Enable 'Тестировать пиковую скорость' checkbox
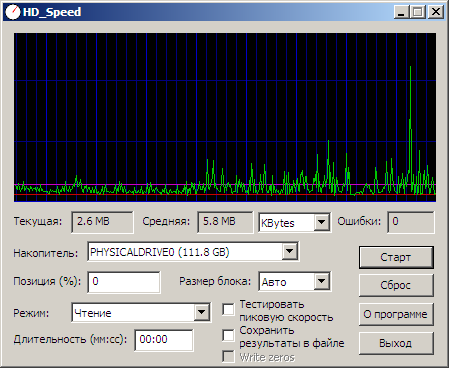Image resolution: width=449 pixels, height=368 pixels. coord(228,309)
